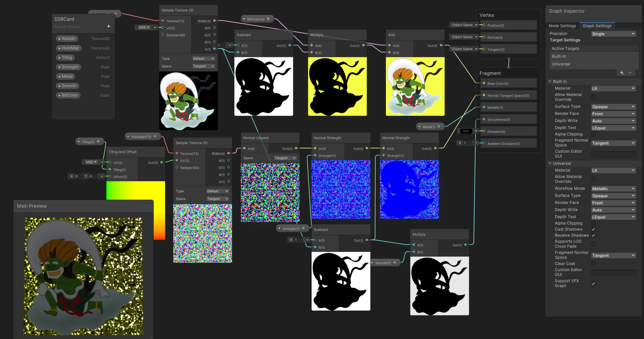Image resolution: width=644 pixels, height=339 pixels.
Task: Add an active target with the plus icon
Action: [622, 73]
